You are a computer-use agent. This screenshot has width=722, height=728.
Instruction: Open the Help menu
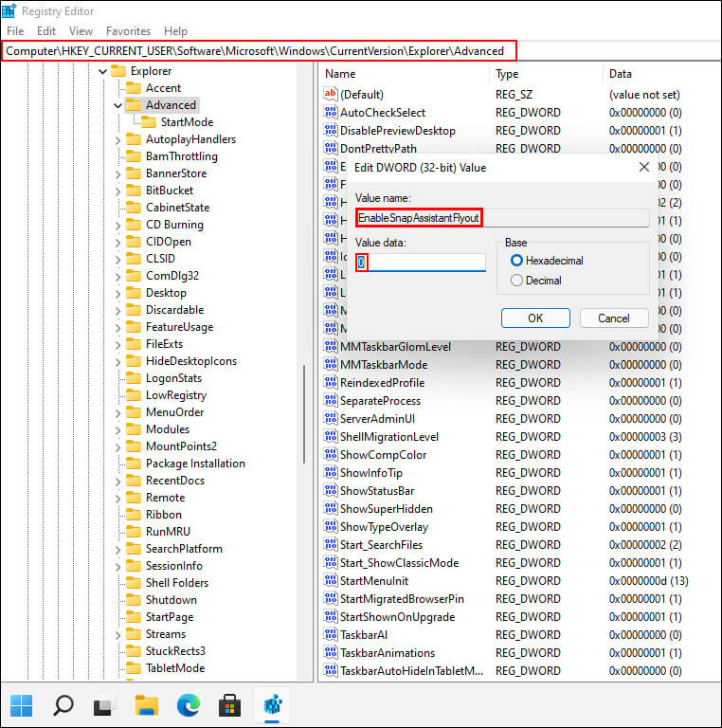click(x=175, y=31)
